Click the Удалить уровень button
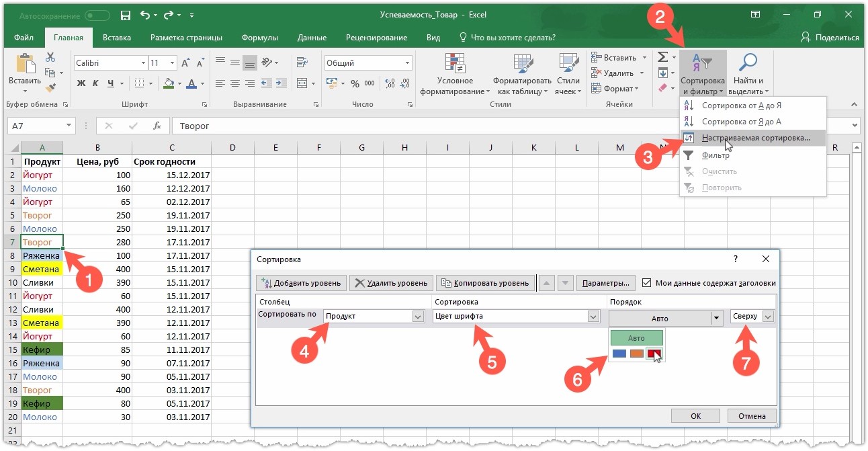868x451 pixels. (390, 283)
